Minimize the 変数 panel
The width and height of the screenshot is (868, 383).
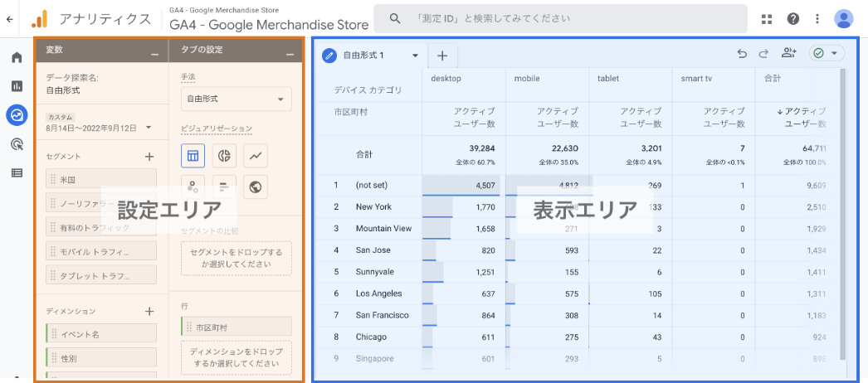tap(154, 54)
